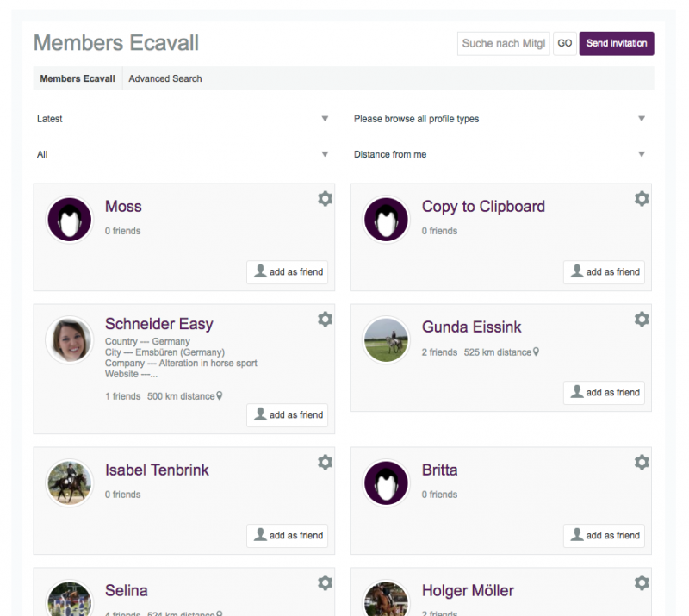
Task: Focus the member search input field
Action: point(504,44)
